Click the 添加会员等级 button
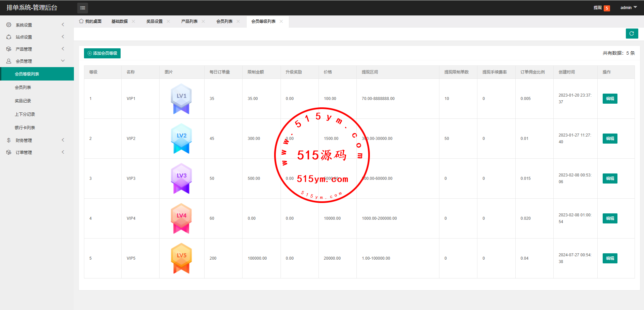Image resolution: width=644 pixels, height=310 pixels. coord(102,53)
